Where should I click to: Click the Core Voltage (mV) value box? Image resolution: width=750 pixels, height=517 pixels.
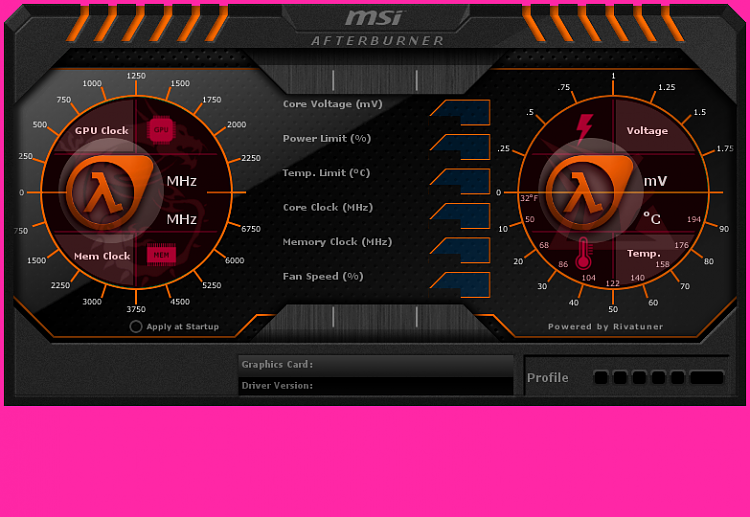461,113
